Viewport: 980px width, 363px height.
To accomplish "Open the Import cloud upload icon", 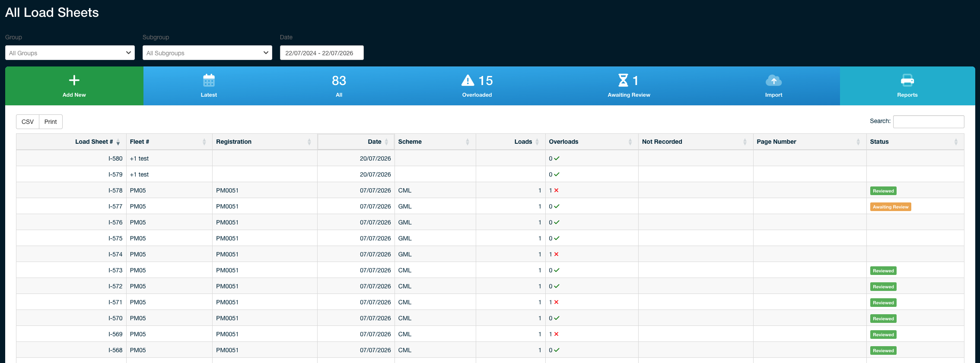I will pyautogui.click(x=773, y=80).
